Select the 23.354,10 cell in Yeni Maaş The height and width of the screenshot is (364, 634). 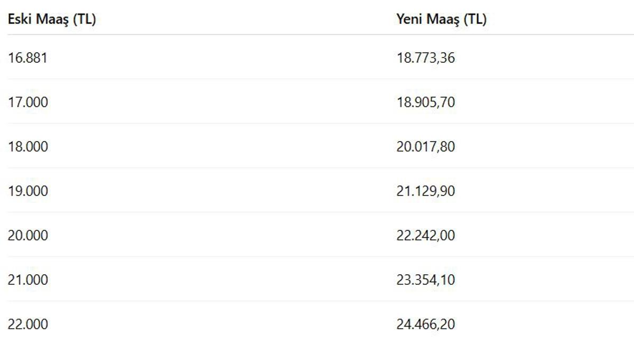point(425,279)
